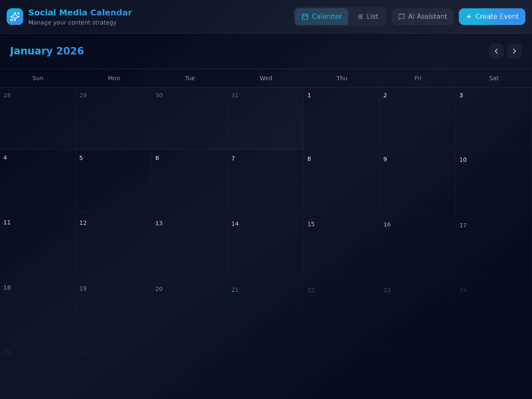The width and height of the screenshot is (532, 399).
Task: Select the January 13 day cell
Action: 190,247
